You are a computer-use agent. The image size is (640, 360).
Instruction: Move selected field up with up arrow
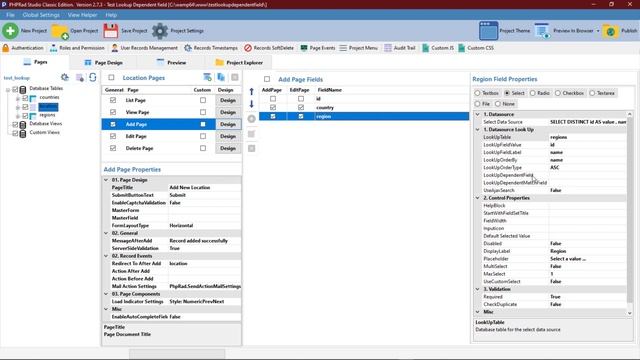[251, 91]
